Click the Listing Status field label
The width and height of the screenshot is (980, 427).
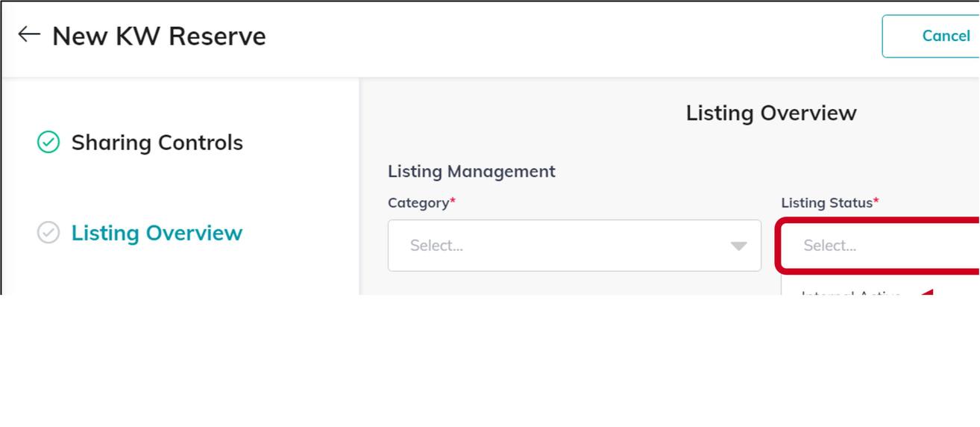[x=826, y=203]
